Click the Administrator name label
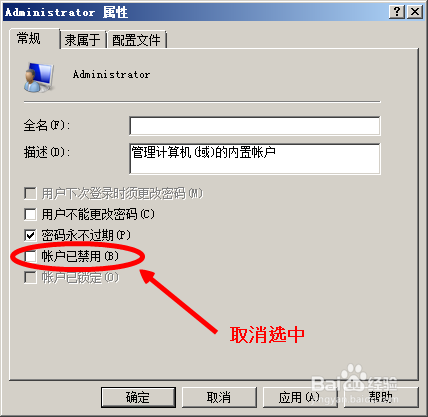Screen dimensions: 428x417 pyautogui.click(x=111, y=74)
